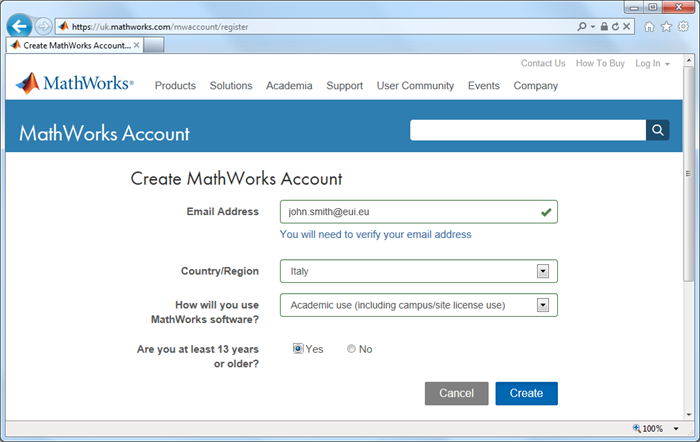Click the security lock icon in address bar
Image resolution: width=700 pixels, height=442 pixels.
(x=604, y=27)
